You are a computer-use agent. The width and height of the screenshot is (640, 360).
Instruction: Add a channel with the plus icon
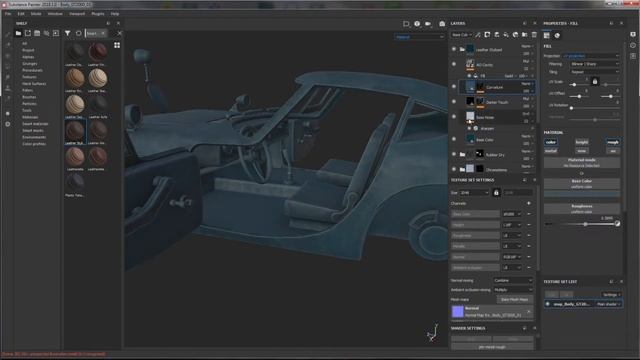(529, 203)
